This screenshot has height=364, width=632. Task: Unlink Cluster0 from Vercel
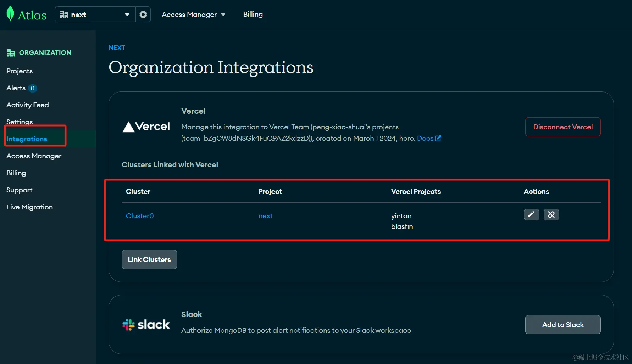[551, 214]
